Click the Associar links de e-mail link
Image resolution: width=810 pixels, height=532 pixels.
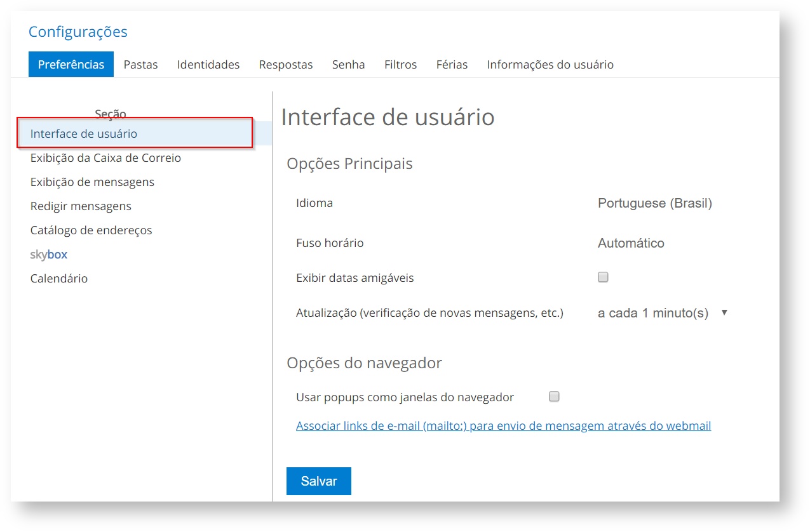(x=503, y=426)
